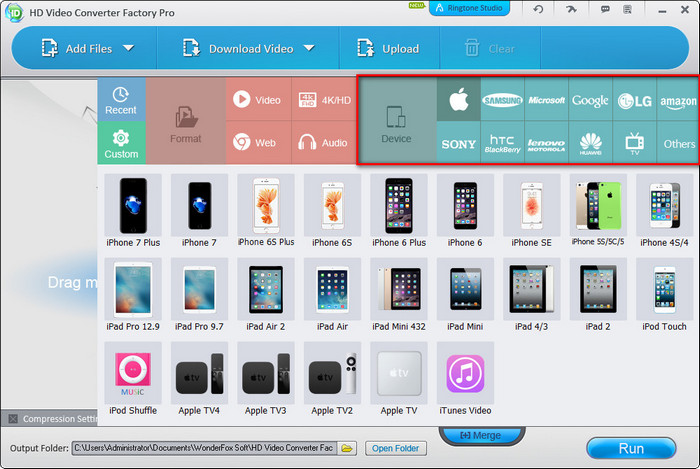The image size is (700, 469).
Task: Select the Device section
Action: (x=396, y=121)
